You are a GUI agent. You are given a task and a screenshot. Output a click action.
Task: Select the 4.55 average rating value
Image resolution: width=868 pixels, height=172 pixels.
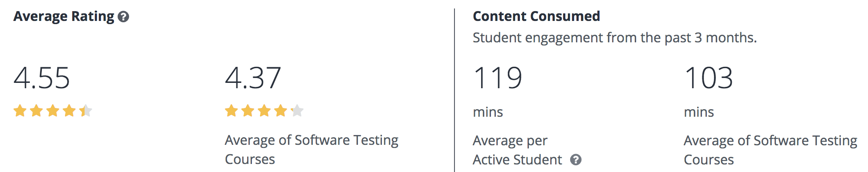click(42, 78)
